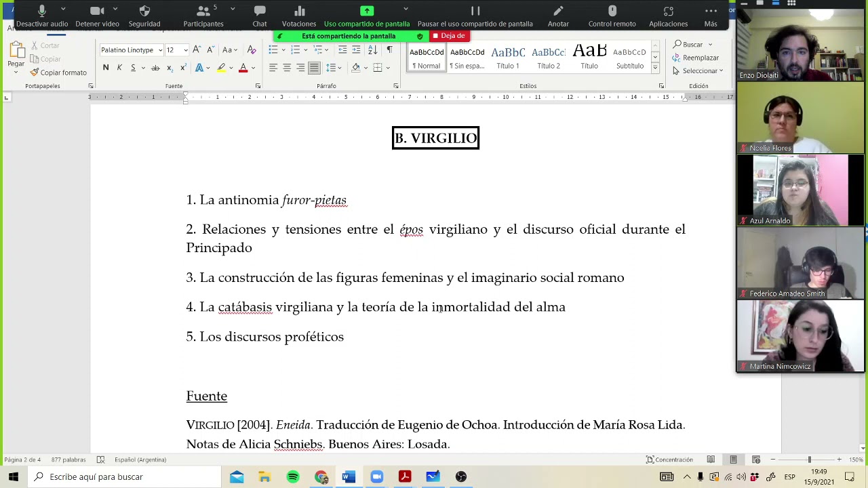
Task: Sort paragraph A-Z icon
Action: click(x=372, y=49)
